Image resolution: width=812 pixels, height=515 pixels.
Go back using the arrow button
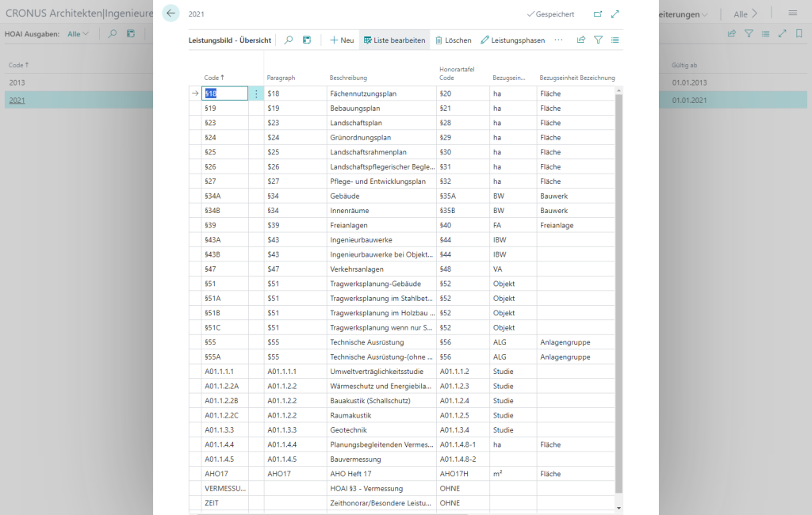[x=171, y=13]
